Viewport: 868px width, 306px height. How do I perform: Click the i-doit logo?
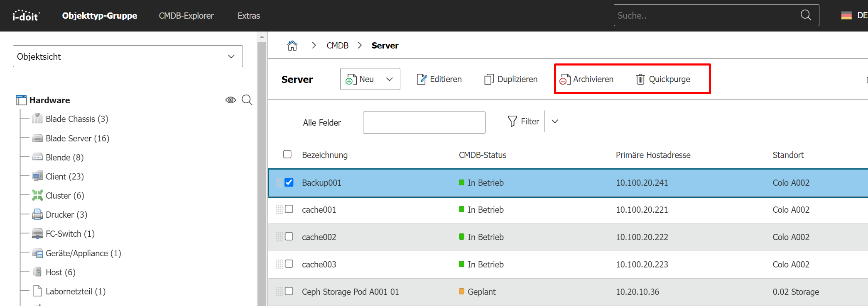pyautogui.click(x=26, y=15)
